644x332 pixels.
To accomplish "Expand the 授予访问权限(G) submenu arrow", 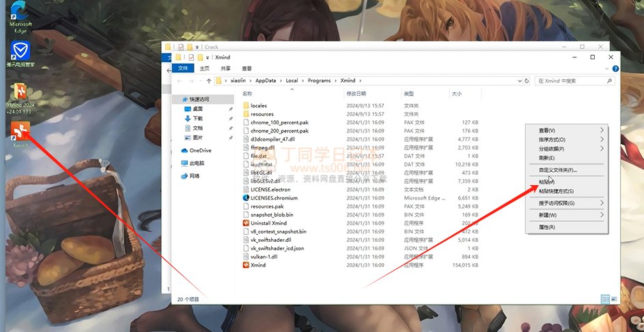I will [x=602, y=203].
